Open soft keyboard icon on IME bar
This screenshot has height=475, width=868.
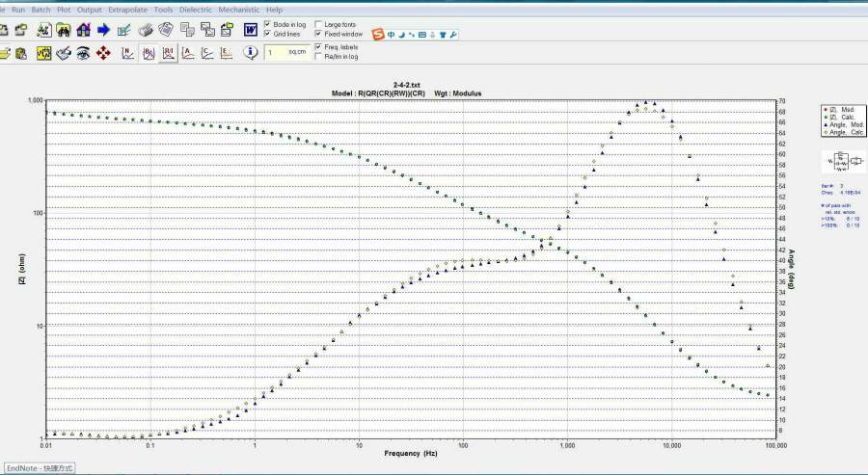coord(422,35)
